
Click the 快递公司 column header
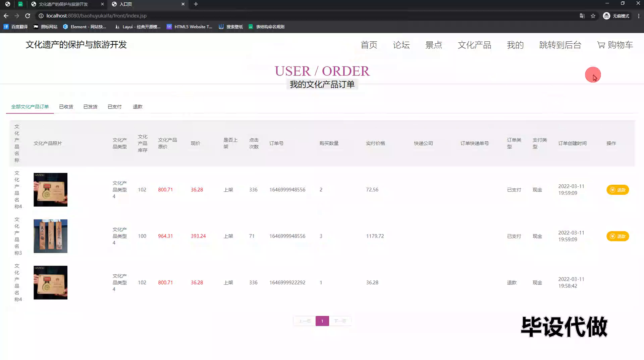point(423,143)
